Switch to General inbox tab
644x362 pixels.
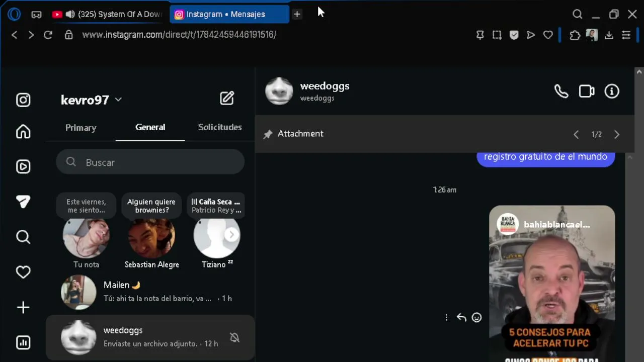coord(150,127)
